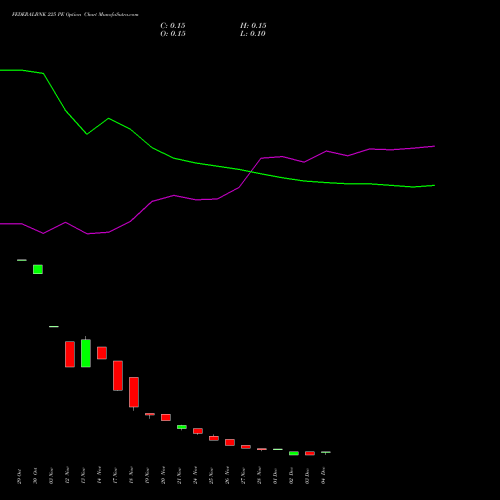The width and height of the screenshot is (500, 500).
Task: Select the high value H: 0.15
Action: (x=253, y=26)
